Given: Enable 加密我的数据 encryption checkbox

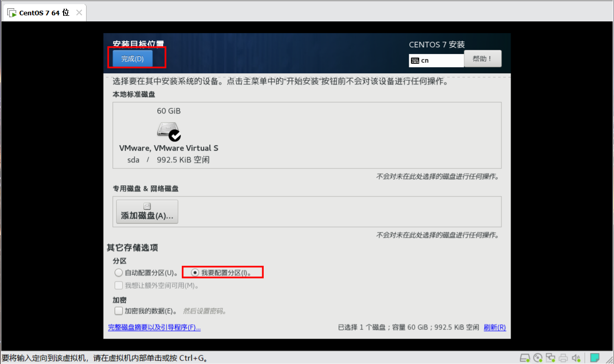Looking at the screenshot, I should pos(119,311).
